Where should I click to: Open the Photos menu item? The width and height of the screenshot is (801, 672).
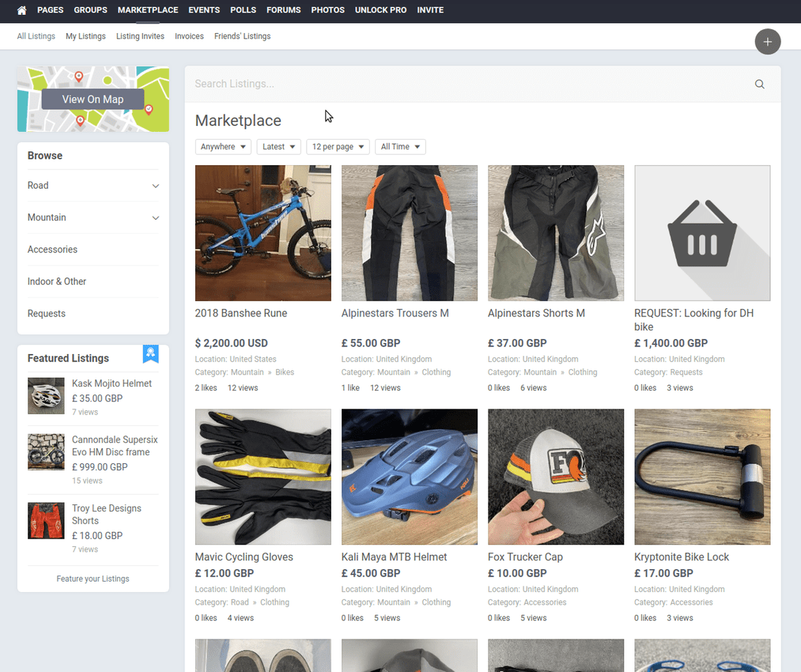click(x=327, y=10)
